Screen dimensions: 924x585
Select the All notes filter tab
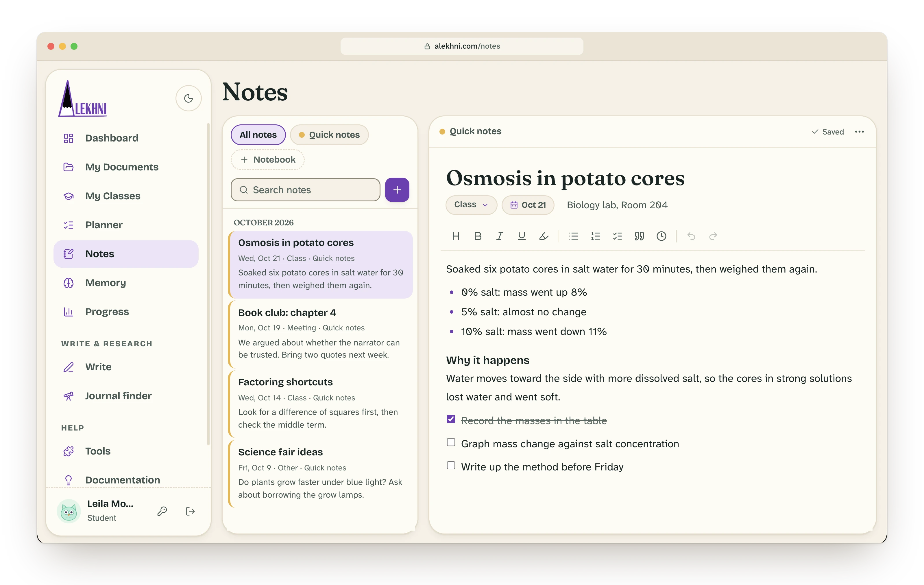[258, 135]
